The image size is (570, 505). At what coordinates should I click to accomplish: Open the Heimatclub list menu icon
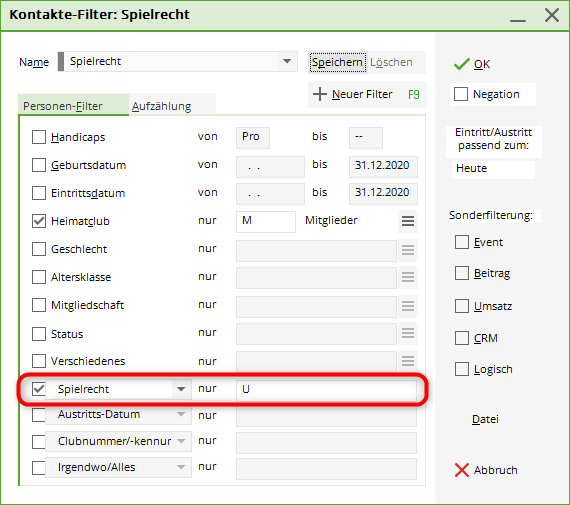408,221
